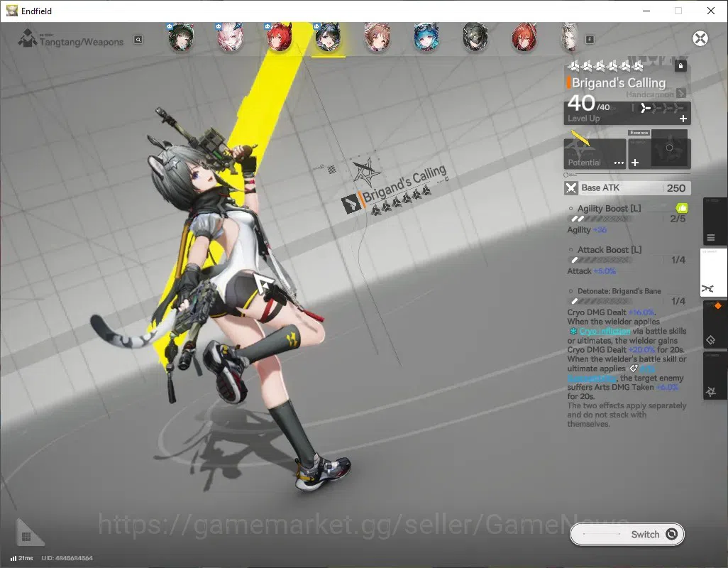
Task: Open the Potential panel
Action: coord(595,153)
